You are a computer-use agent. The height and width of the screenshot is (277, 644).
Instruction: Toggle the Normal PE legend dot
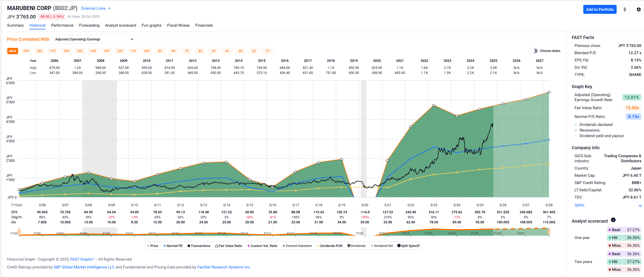[x=173, y=246]
